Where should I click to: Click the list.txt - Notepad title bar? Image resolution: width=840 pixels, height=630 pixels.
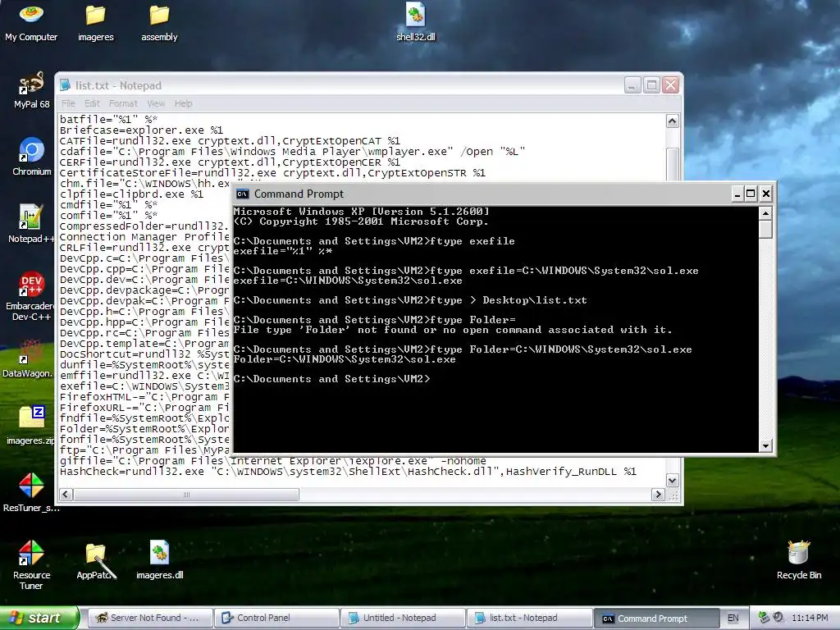[343, 85]
